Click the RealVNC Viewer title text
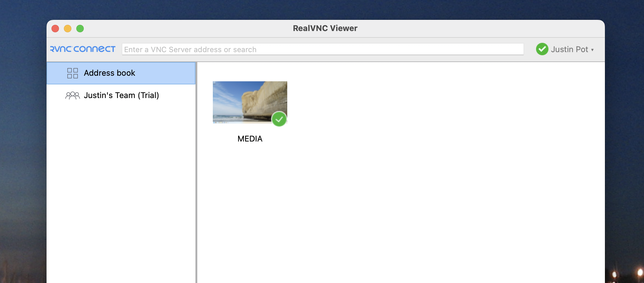 click(x=325, y=28)
